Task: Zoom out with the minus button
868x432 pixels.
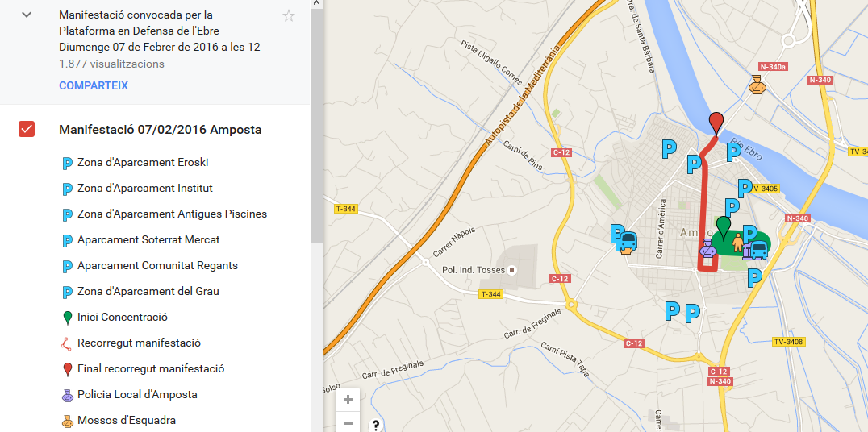Action: [x=348, y=423]
